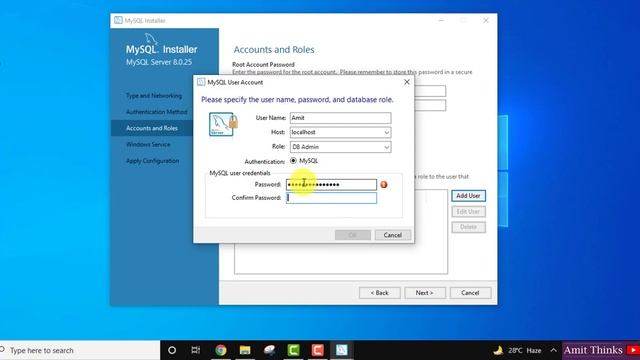Image resolution: width=640 pixels, height=360 pixels.
Task: Select Windows Service step in sidebar
Action: pyautogui.click(x=148, y=144)
